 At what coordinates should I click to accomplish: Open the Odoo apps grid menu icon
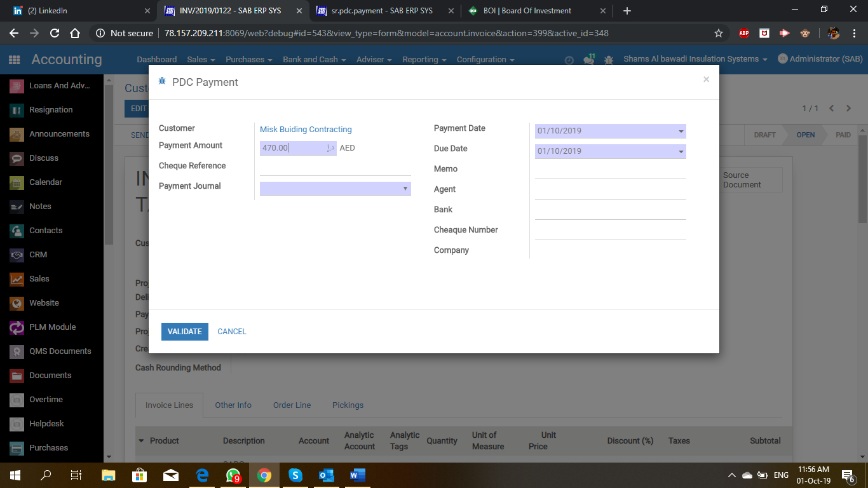pos(14,60)
